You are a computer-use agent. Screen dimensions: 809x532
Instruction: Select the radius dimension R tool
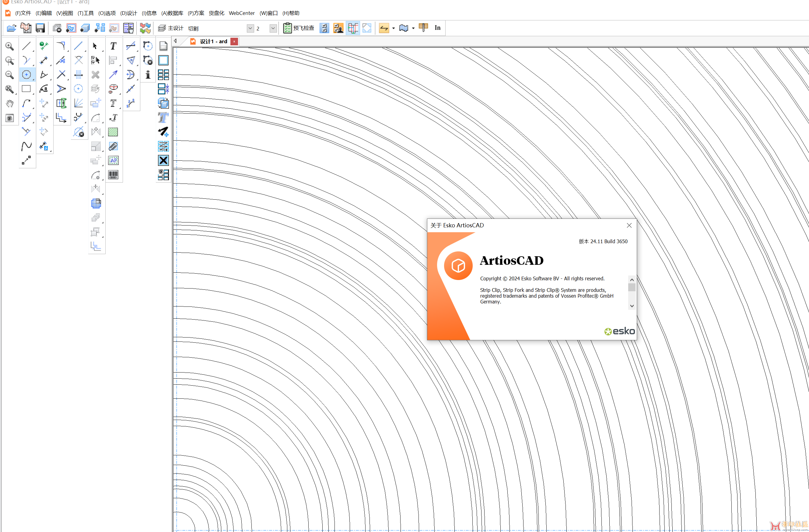tap(44, 89)
